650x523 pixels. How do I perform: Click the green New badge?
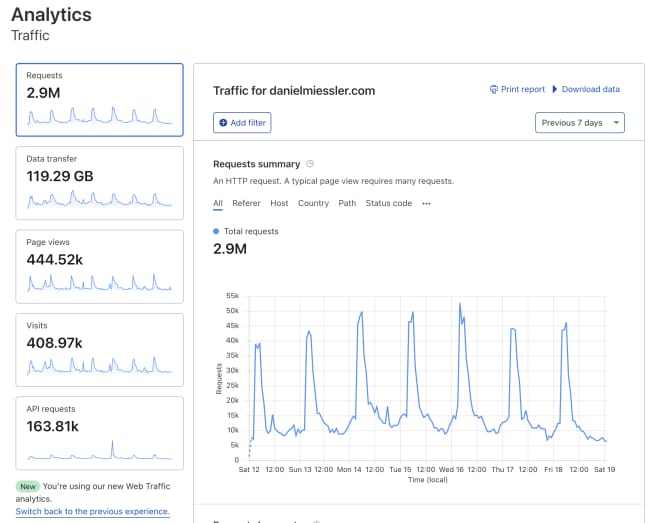[28, 487]
